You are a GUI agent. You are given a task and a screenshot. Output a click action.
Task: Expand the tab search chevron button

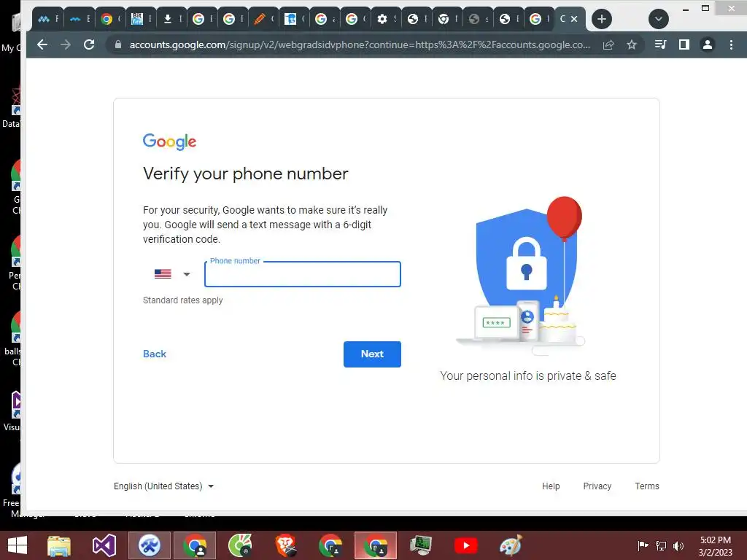(659, 19)
